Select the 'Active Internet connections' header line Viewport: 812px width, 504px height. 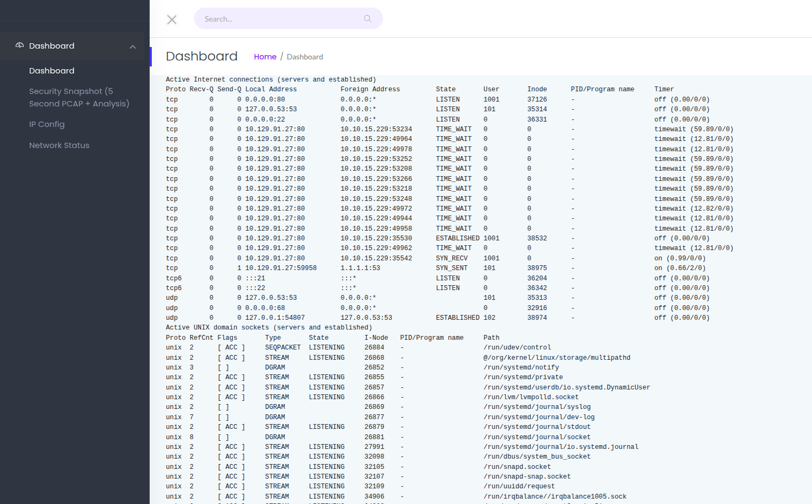(271, 79)
